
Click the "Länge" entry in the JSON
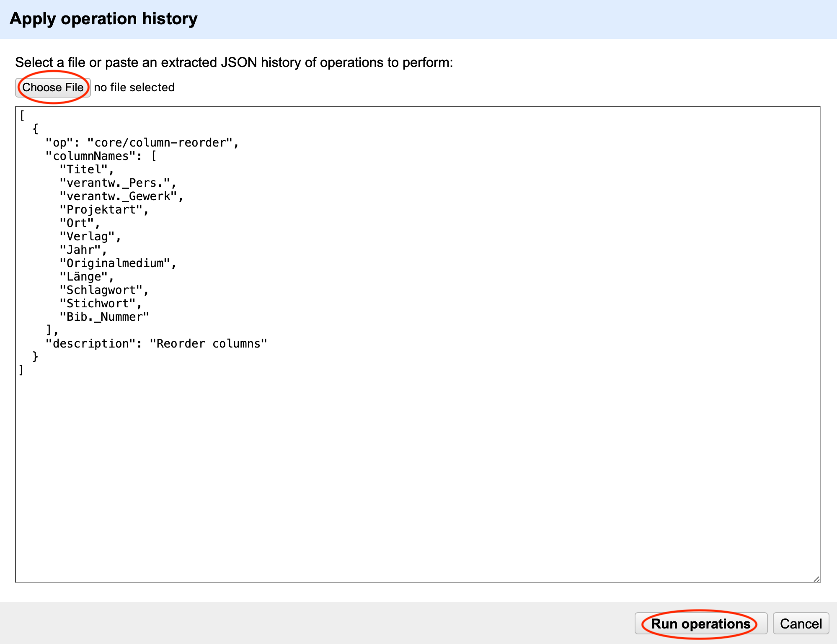click(84, 277)
